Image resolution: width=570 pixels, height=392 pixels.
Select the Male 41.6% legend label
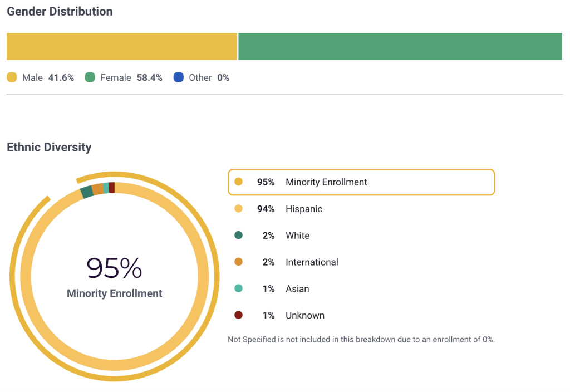[49, 77]
